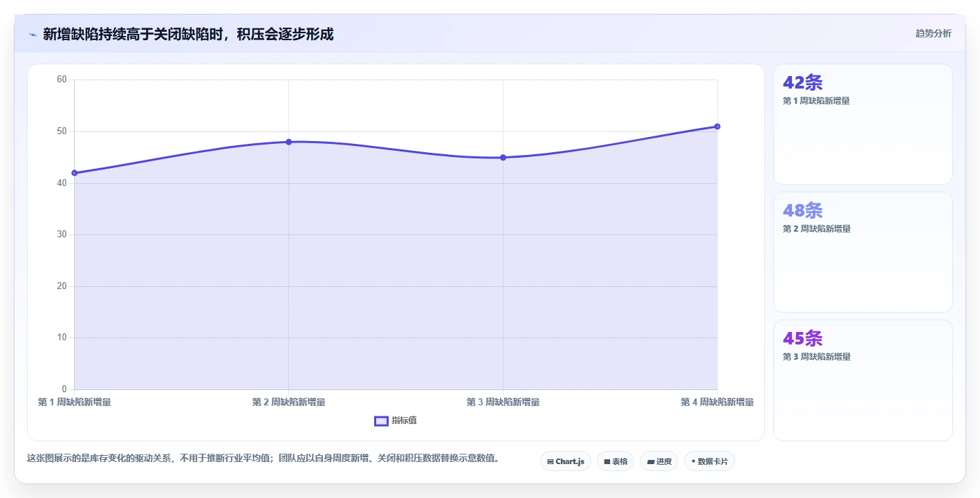Click the week 3 data point at 45
Screen dimensions: 980x498
(x=503, y=158)
